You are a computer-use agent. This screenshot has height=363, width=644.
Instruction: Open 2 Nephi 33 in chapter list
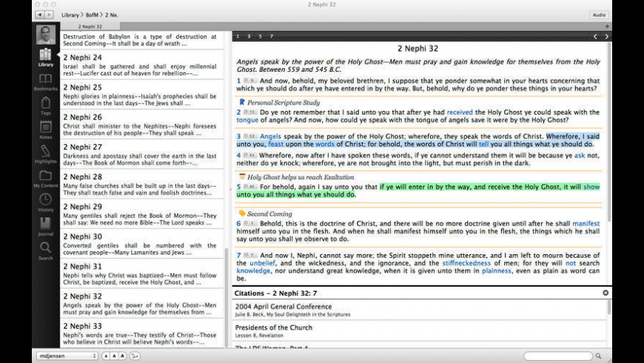pos(141,333)
